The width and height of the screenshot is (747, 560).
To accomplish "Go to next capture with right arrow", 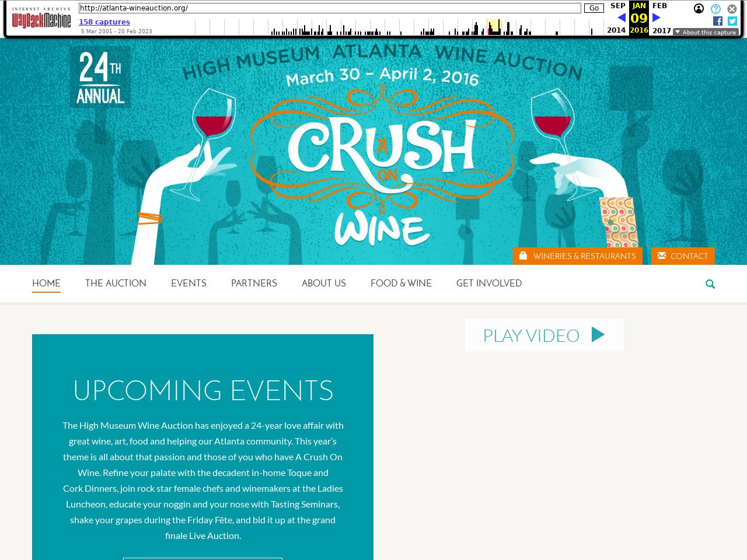I will point(657,17).
